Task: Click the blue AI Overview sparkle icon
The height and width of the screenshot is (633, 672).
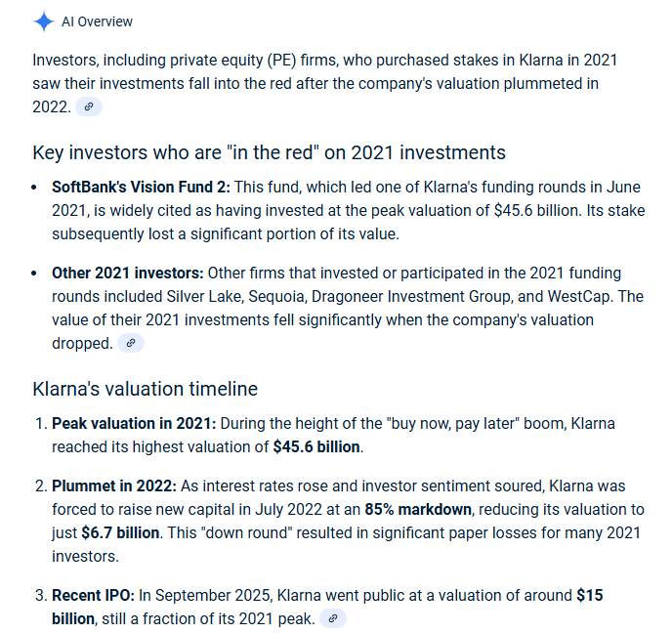Action: [x=44, y=21]
